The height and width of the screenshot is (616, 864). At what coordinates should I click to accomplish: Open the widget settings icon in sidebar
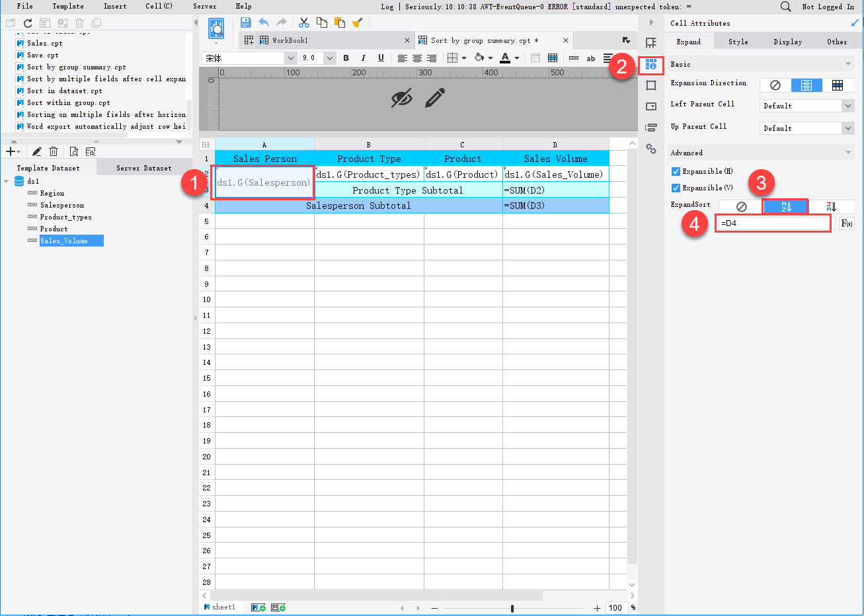point(651,106)
